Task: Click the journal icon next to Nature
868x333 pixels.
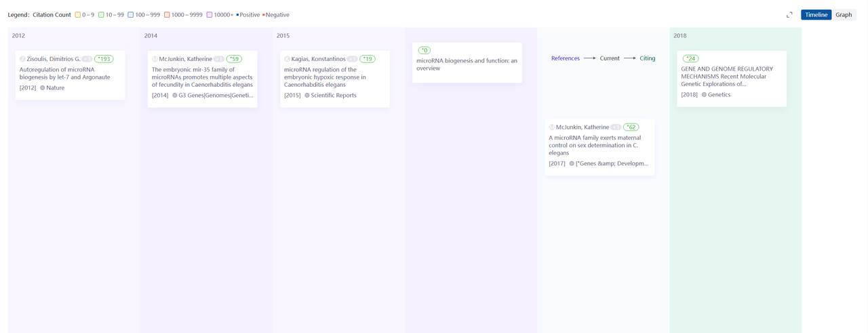Action: coord(43,88)
